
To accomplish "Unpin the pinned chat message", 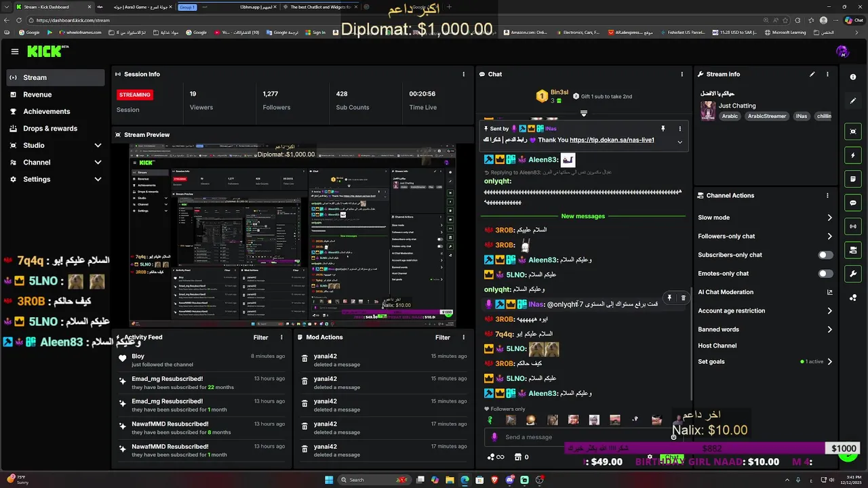I will [x=663, y=128].
